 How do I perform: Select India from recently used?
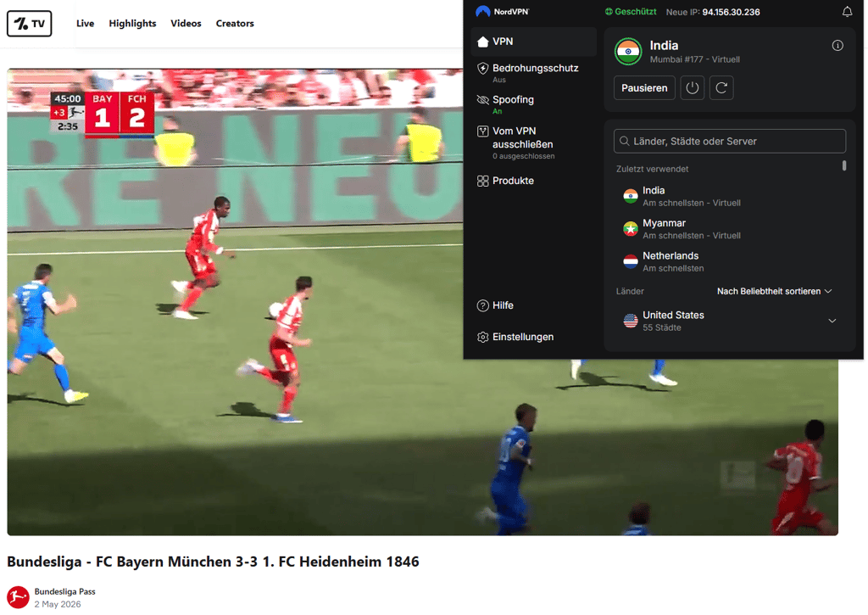pos(726,196)
